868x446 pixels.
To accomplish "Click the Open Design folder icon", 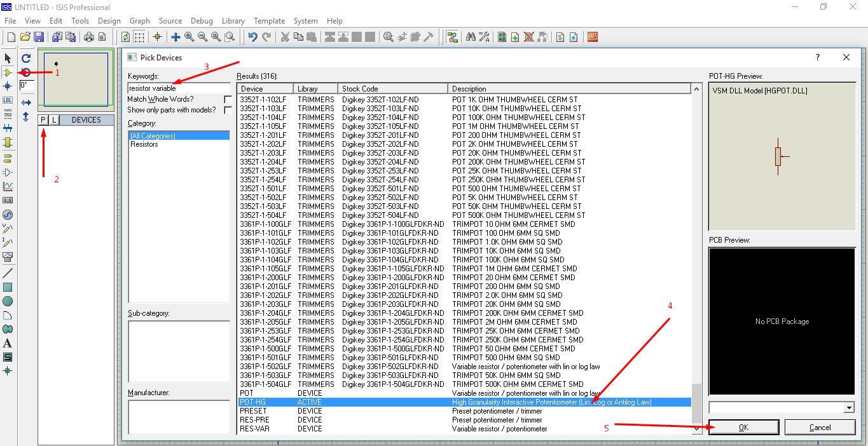I will click(25, 37).
